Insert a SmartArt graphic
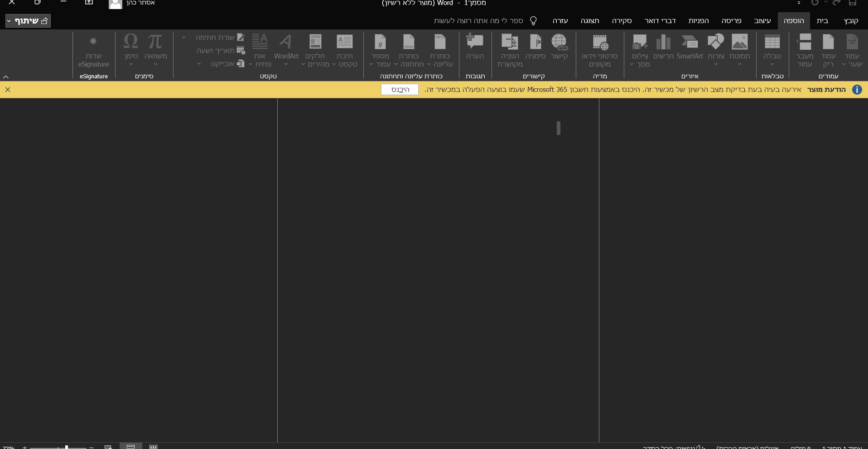Screen dimensions: 868x449 coord(690,47)
